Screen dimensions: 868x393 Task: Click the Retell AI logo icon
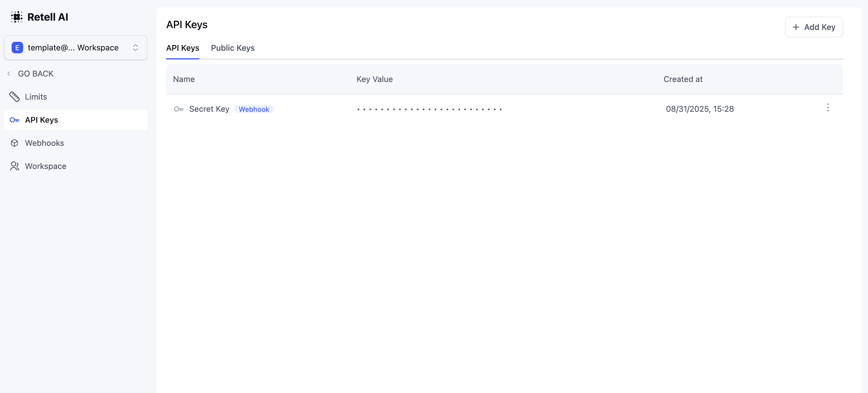pos(16,16)
